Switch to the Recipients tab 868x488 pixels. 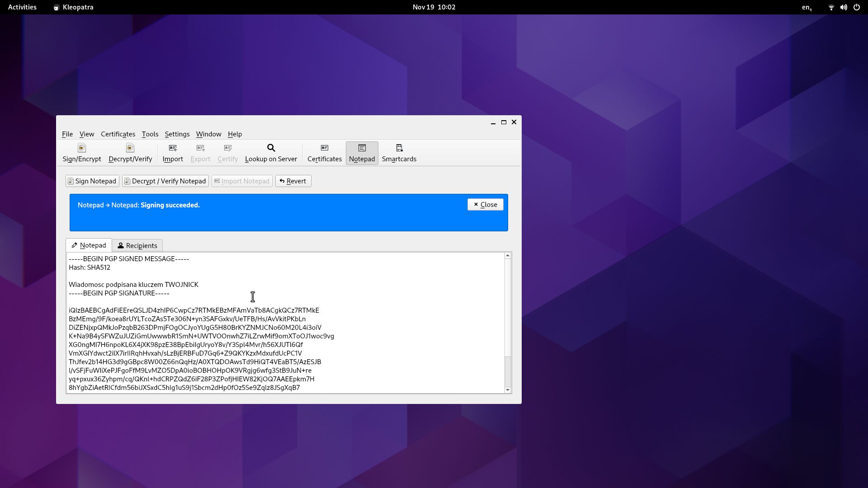(137, 245)
